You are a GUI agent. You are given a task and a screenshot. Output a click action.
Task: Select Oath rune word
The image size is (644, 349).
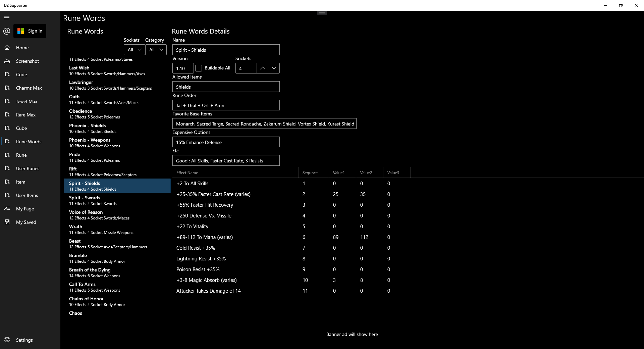117,99
